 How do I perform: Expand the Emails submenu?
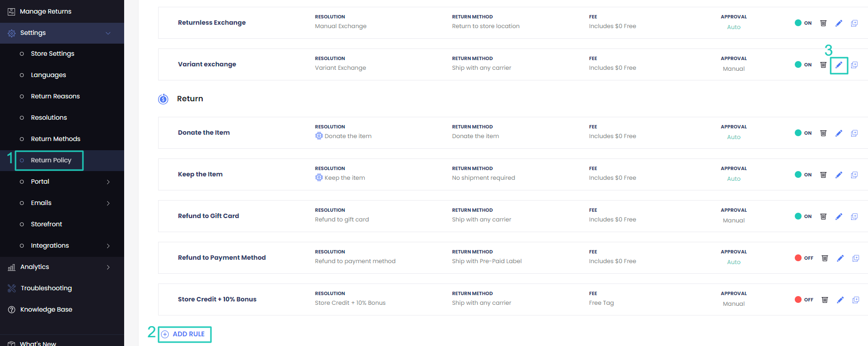click(x=108, y=203)
